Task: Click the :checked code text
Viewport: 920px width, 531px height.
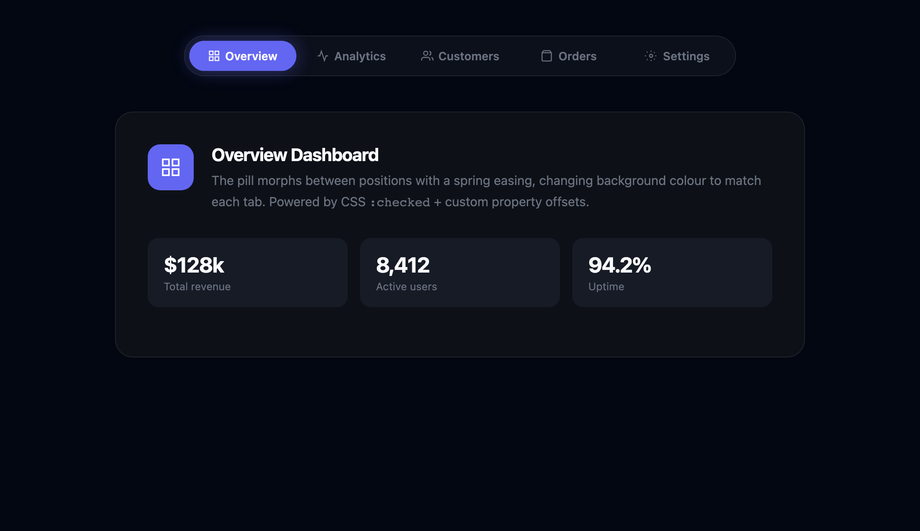Action: [400, 202]
